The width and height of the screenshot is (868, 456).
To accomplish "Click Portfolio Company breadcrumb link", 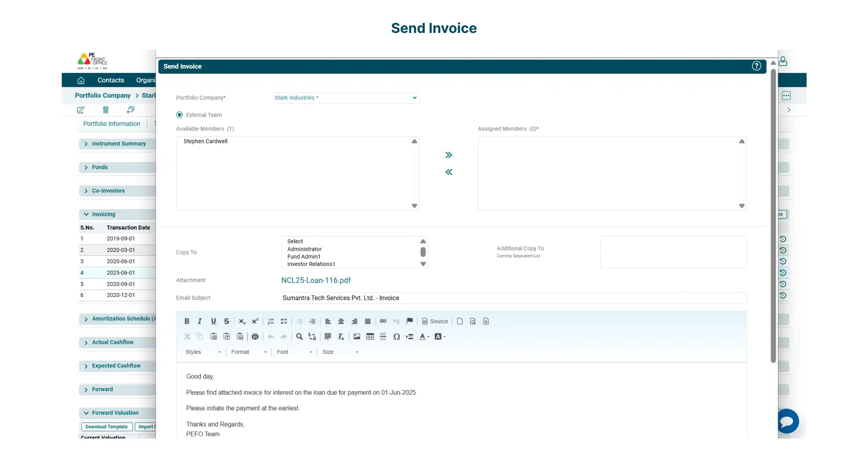I will click(x=103, y=95).
